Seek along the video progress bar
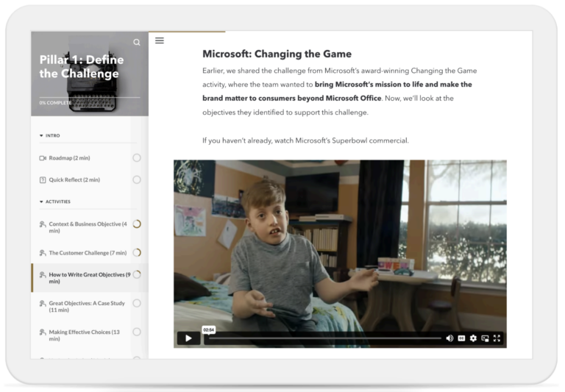Image resolution: width=565 pixels, height=392 pixels. [325, 338]
